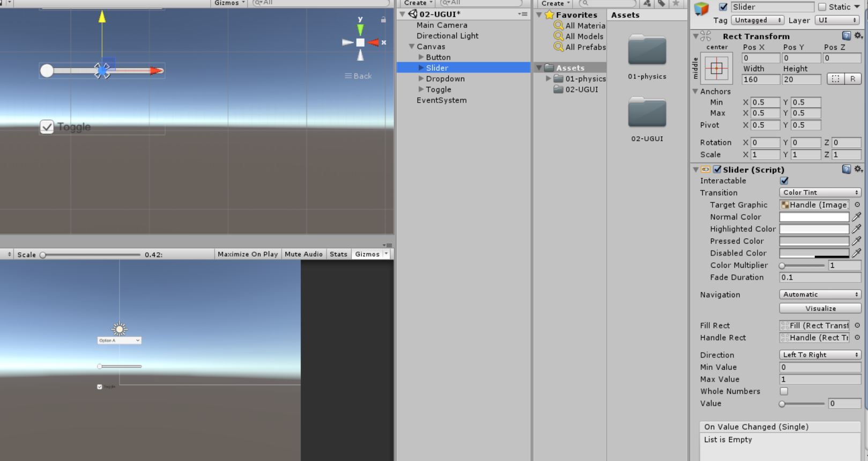Toggle Mute Audio in Game view
868x461 pixels.
click(303, 254)
